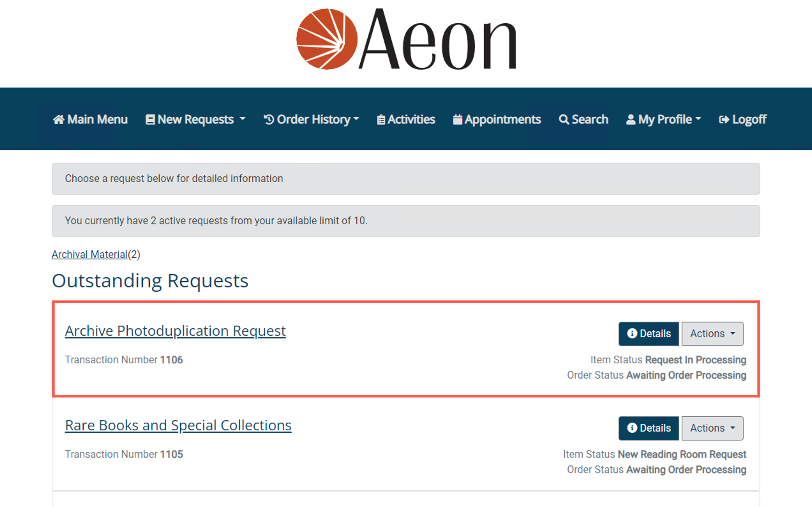This screenshot has width=812, height=507.
Task: Click the home icon beside Main Menu
Action: point(59,119)
